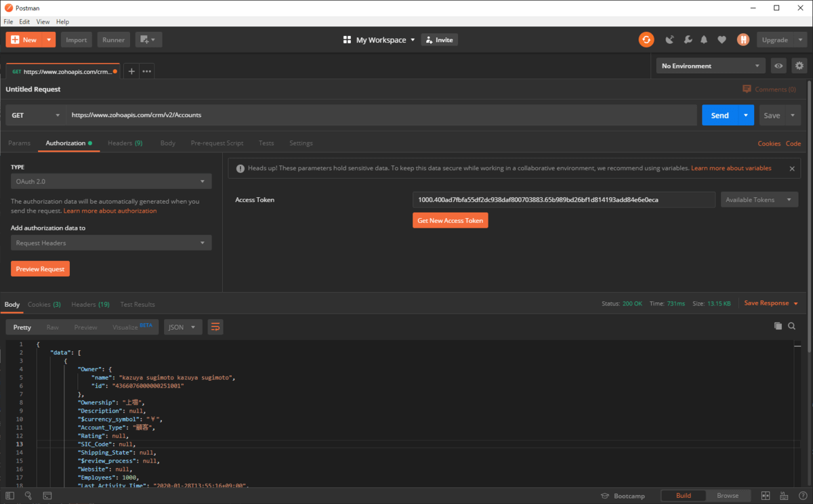The image size is (813, 504).
Task: Switch to the Tests tab
Action: pos(266,143)
